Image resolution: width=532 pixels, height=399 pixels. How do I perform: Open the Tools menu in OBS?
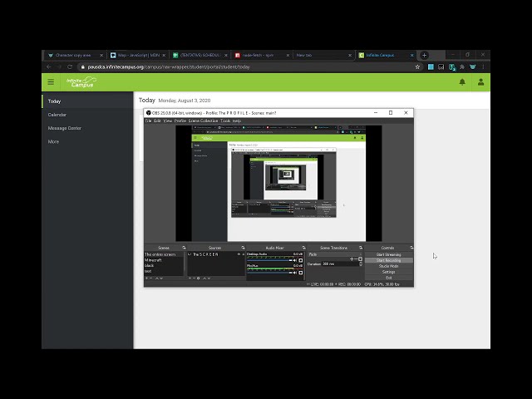[x=224, y=121]
